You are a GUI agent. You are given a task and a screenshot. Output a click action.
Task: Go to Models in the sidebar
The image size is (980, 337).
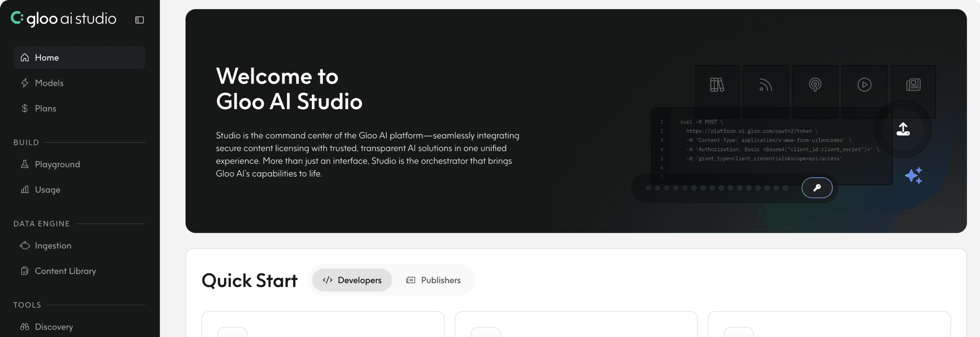tap(79, 83)
